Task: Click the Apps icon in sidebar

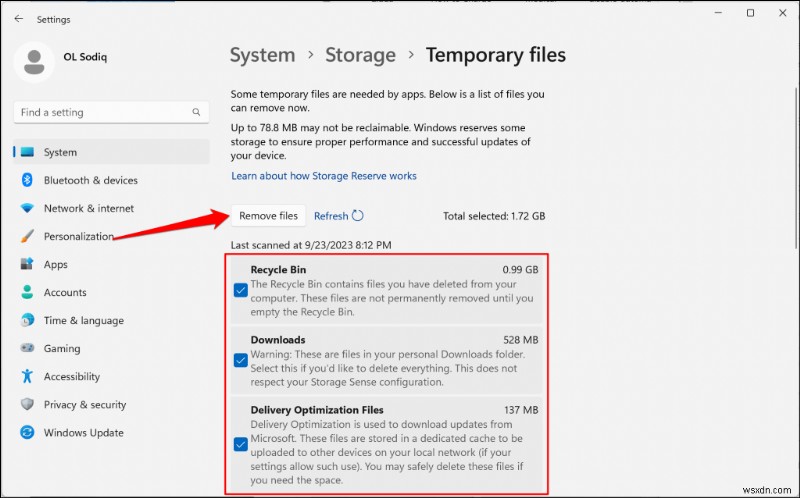Action: tap(27, 264)
